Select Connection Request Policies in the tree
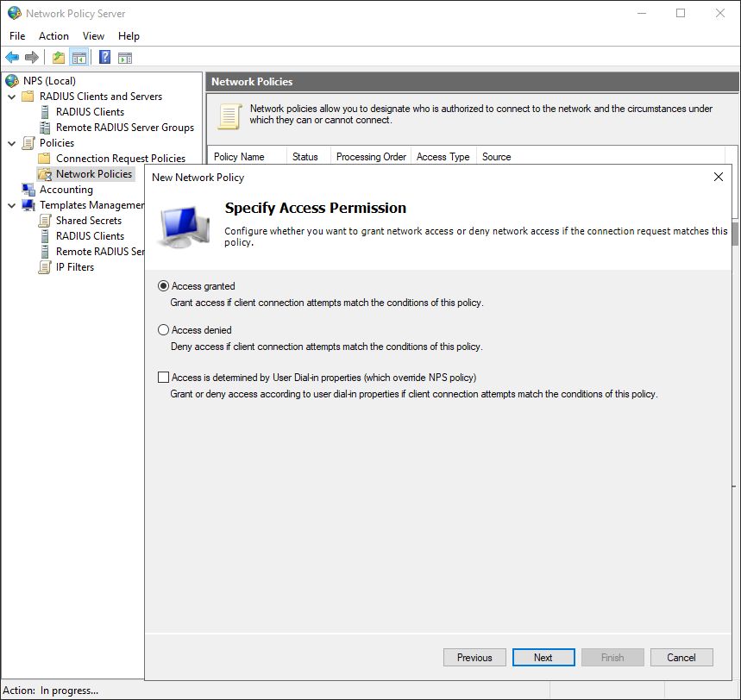Viewport: 741px width, 700px height. 121,159
